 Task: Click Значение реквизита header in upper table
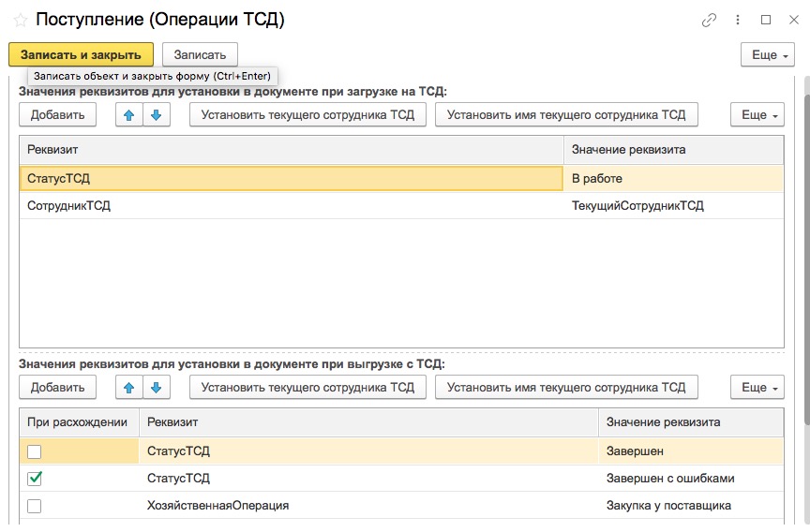[x=674, y=150]
